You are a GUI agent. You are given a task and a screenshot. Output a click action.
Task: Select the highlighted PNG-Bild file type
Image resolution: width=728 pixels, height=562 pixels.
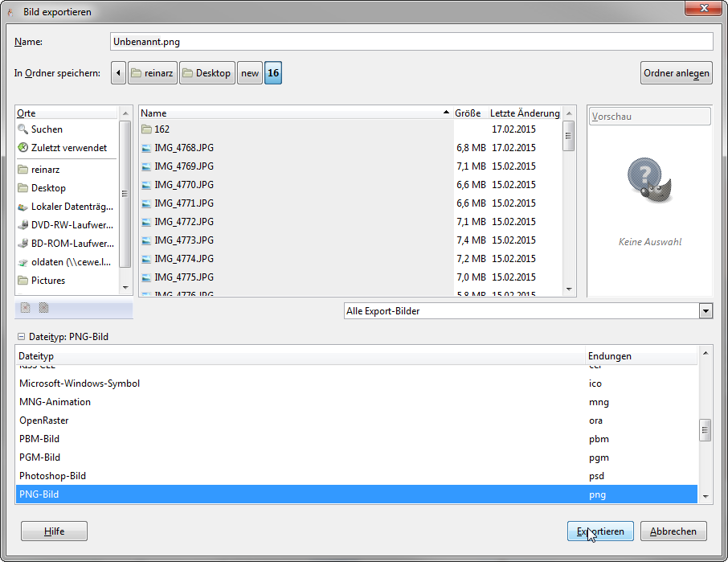tap(357, 494)
